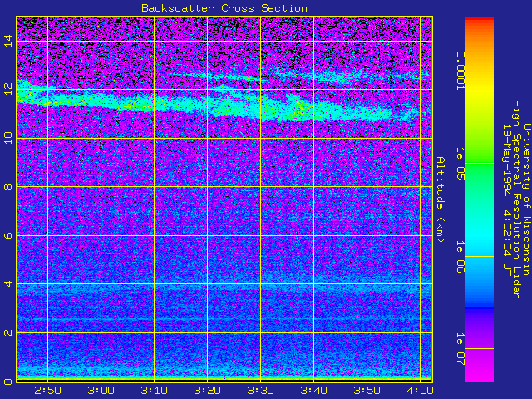Click the altitude label 8
Image resolution: width=532 pixels, height=399 pixels.
click(8, 186)
